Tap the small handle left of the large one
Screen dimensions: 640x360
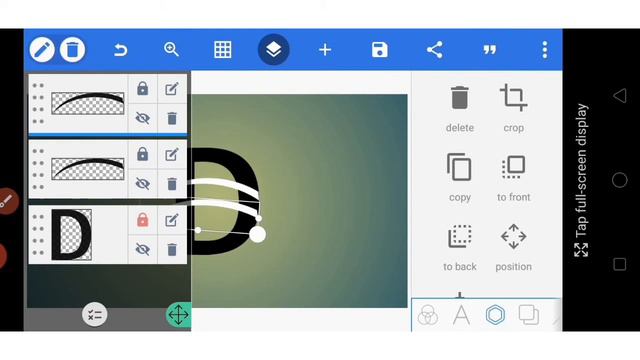point(198,230)
